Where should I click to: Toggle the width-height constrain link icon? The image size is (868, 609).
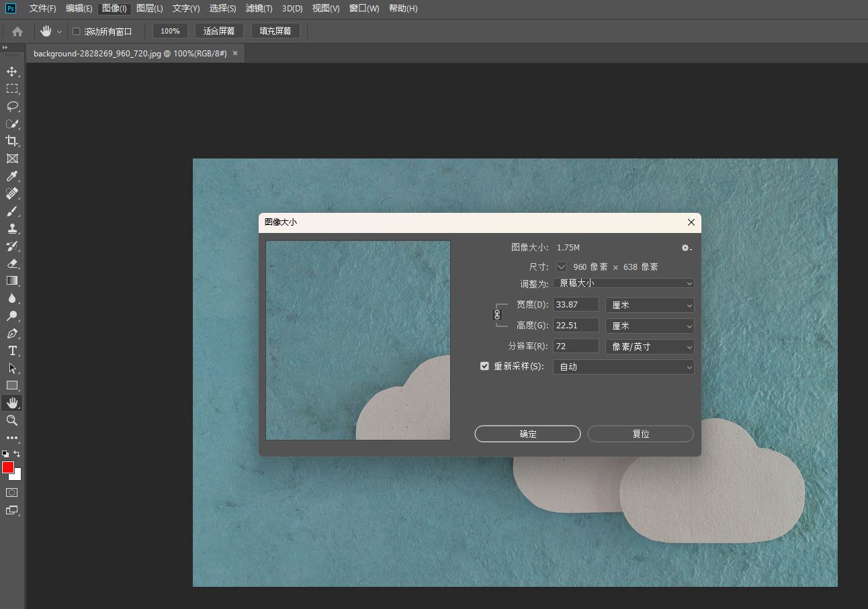click(497, 314)
